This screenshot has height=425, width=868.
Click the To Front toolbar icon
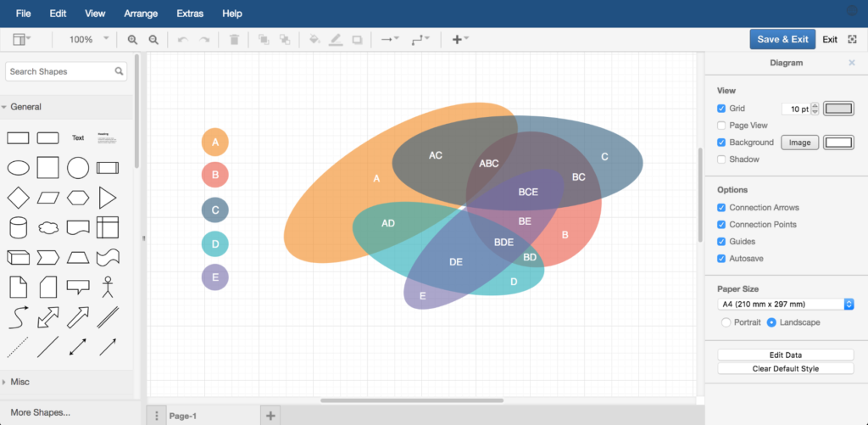pos(264,39)
